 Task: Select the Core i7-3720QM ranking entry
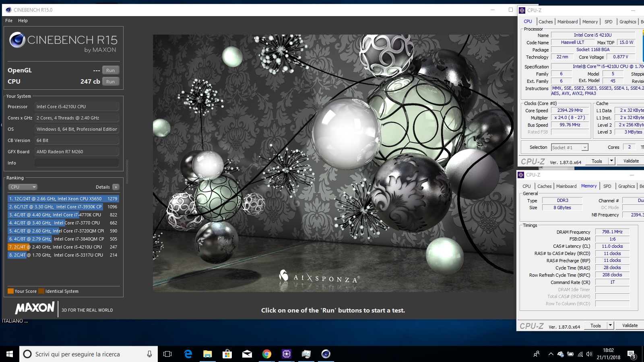click(x=63, y=231)
